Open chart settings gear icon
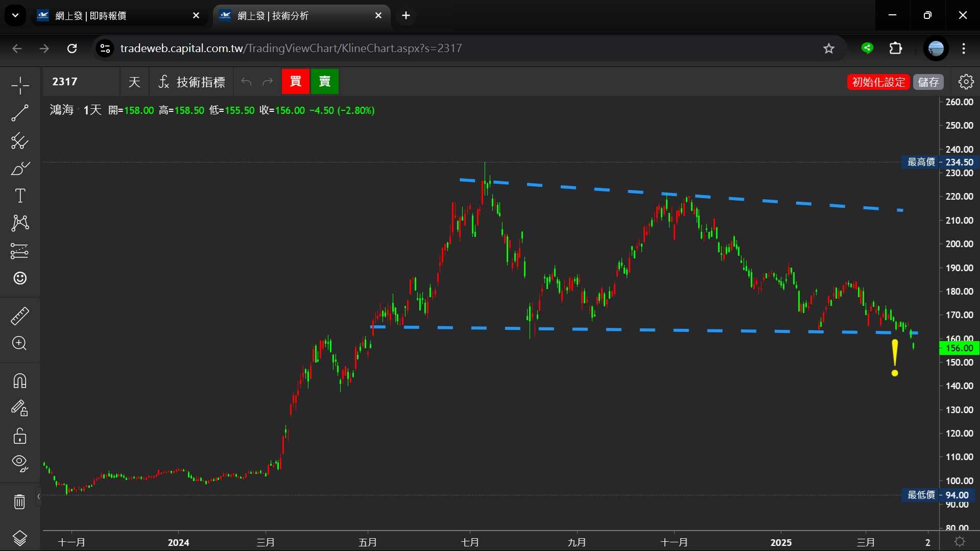Image resolution: width=980 pixels, height=551 pixels. [966, 82]
